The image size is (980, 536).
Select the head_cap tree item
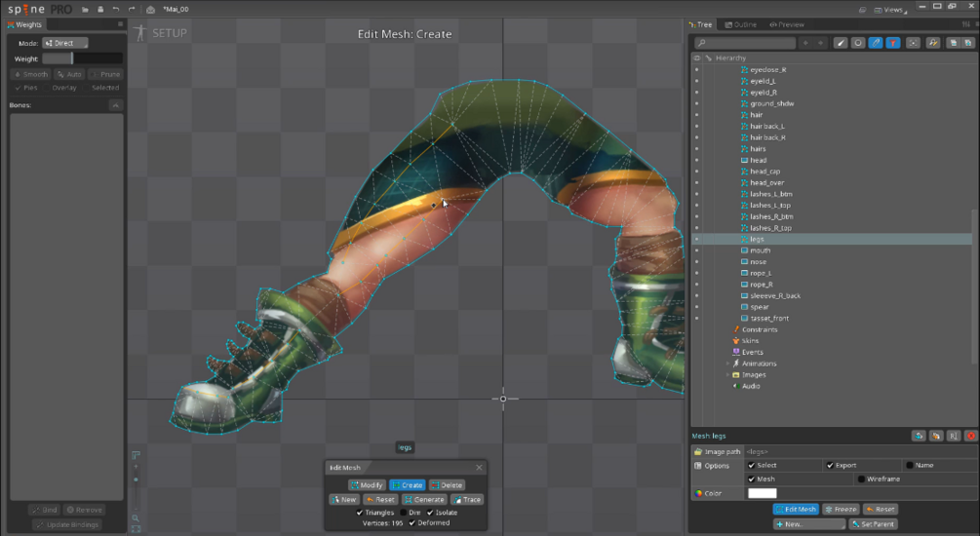(x=765, y=172)
